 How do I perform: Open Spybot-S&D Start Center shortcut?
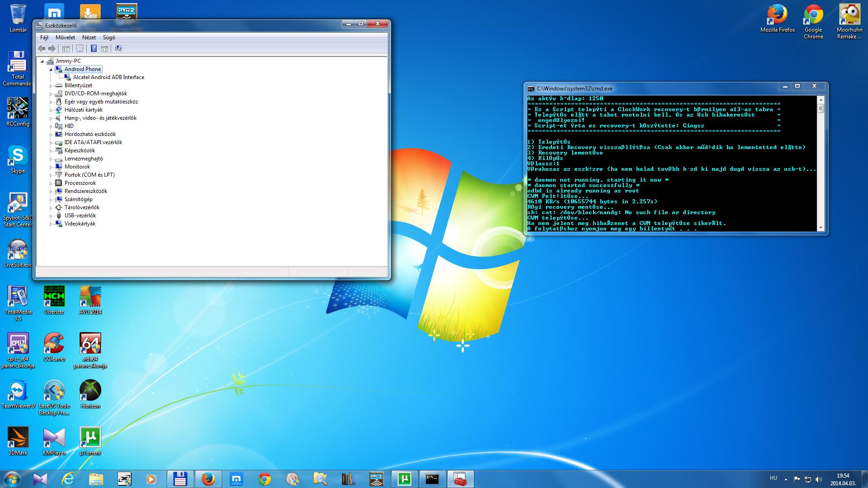coord(17,210)
